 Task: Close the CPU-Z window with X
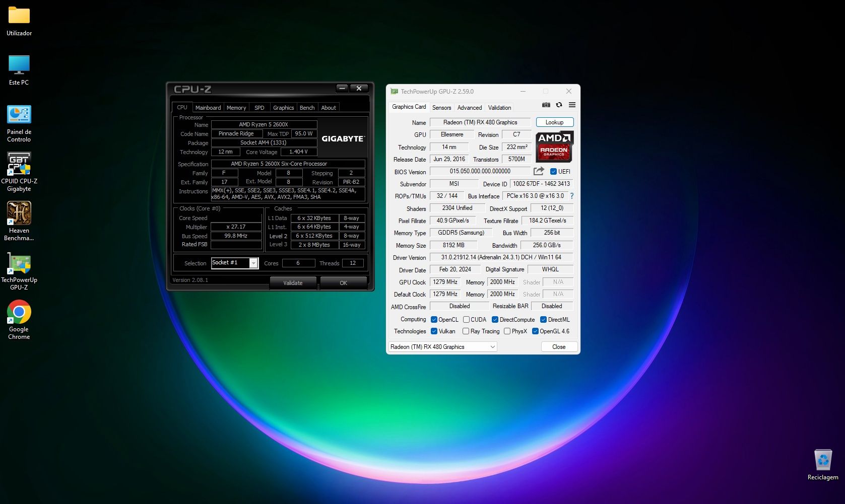359,88
